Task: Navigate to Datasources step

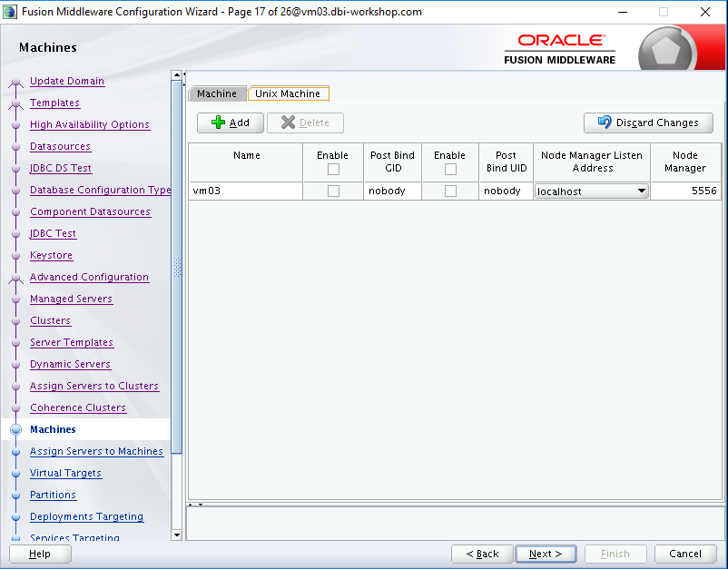Action: pos(60,146)
